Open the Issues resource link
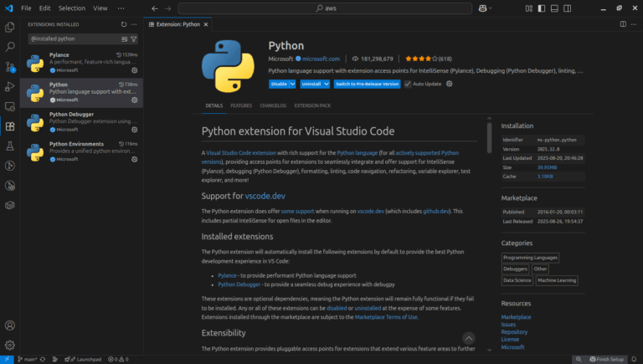This screenshot has height=364, width=643. (x=508, y=324)
